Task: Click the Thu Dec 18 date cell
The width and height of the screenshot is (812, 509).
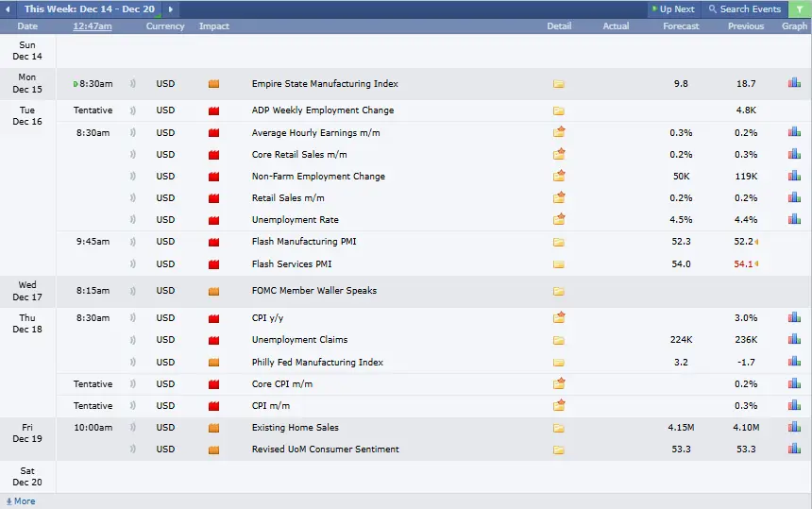Action: 27,323
